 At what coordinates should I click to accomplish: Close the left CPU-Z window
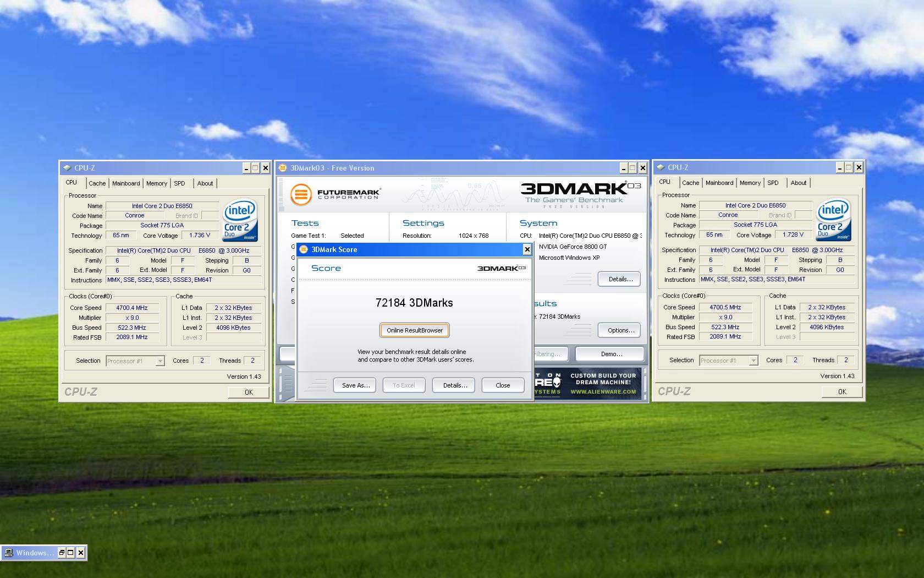coord(265,168)
